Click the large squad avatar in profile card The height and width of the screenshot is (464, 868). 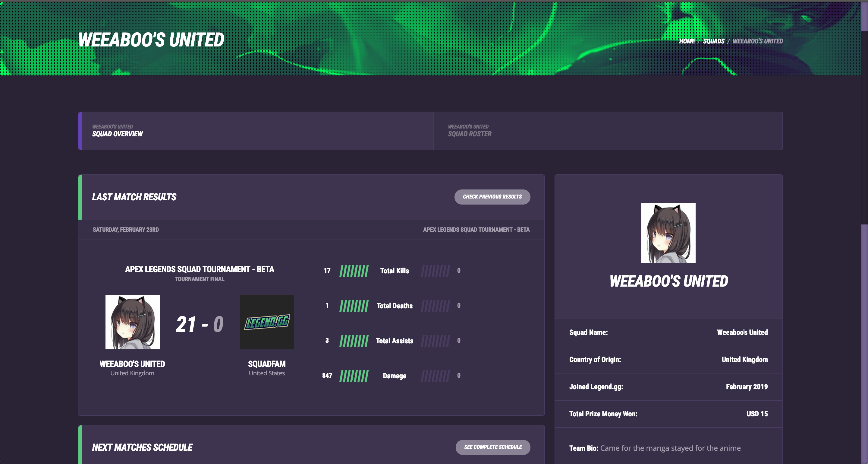668,233
